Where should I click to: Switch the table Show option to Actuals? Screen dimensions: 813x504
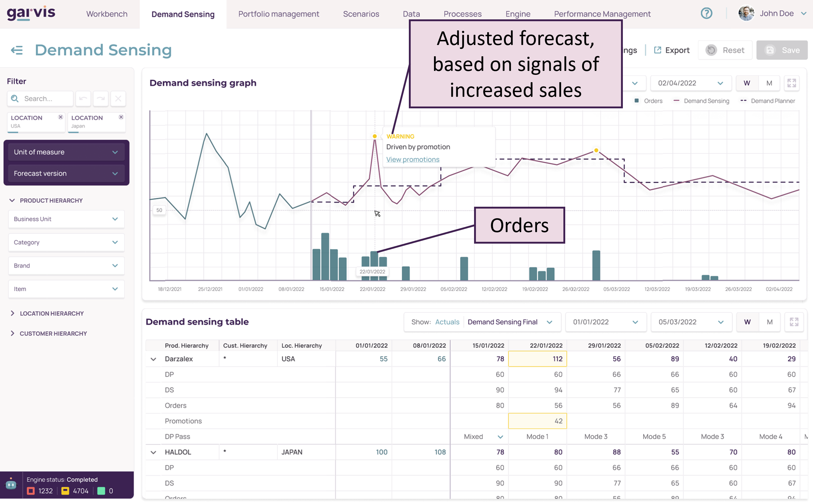(x=447, y=322)
